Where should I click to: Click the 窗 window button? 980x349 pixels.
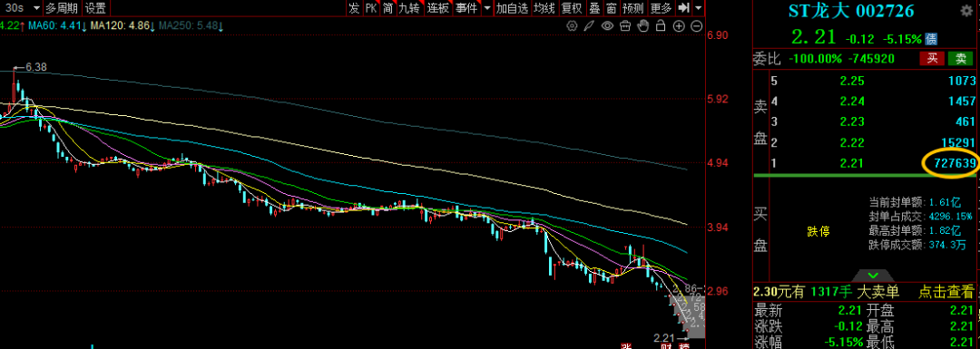(x=612, y=8)
